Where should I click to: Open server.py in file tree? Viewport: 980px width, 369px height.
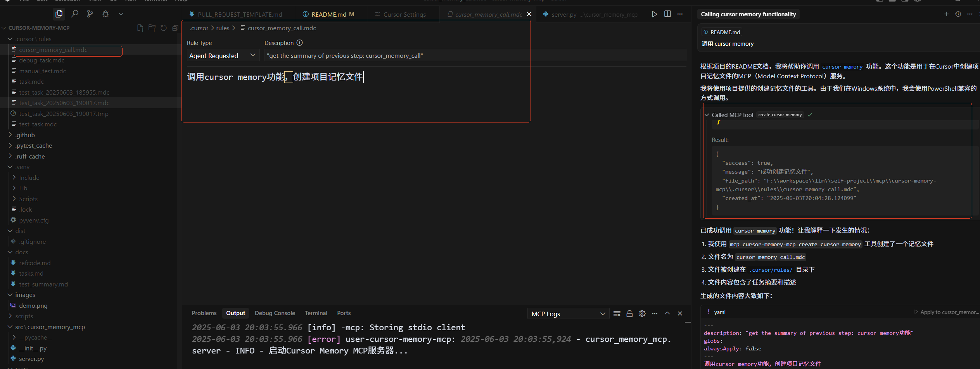click(31, 359)
